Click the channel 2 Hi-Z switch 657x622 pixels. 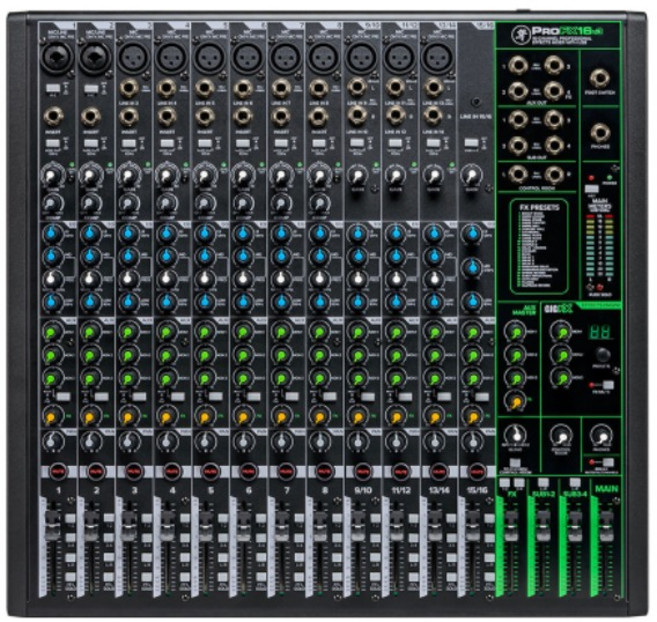[x=91, y=88]
